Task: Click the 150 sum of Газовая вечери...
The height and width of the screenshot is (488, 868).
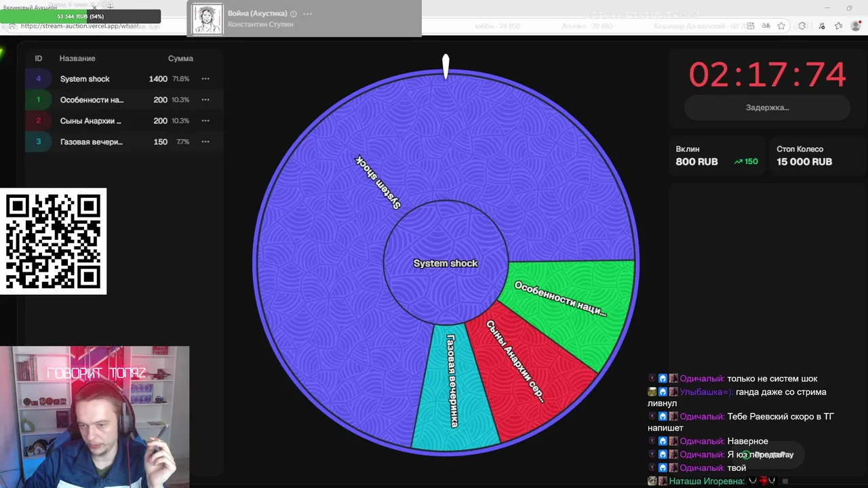Action: point(160,142)
